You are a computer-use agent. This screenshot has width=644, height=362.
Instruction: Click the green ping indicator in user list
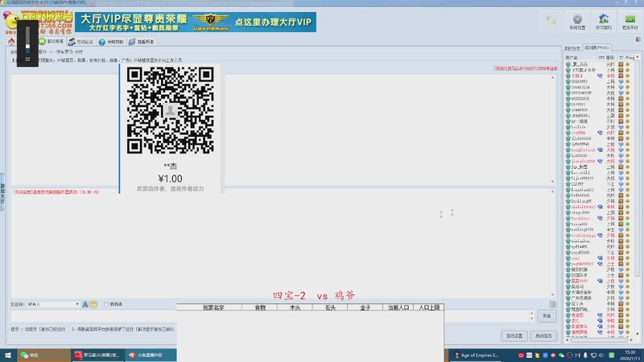(628, 224)
